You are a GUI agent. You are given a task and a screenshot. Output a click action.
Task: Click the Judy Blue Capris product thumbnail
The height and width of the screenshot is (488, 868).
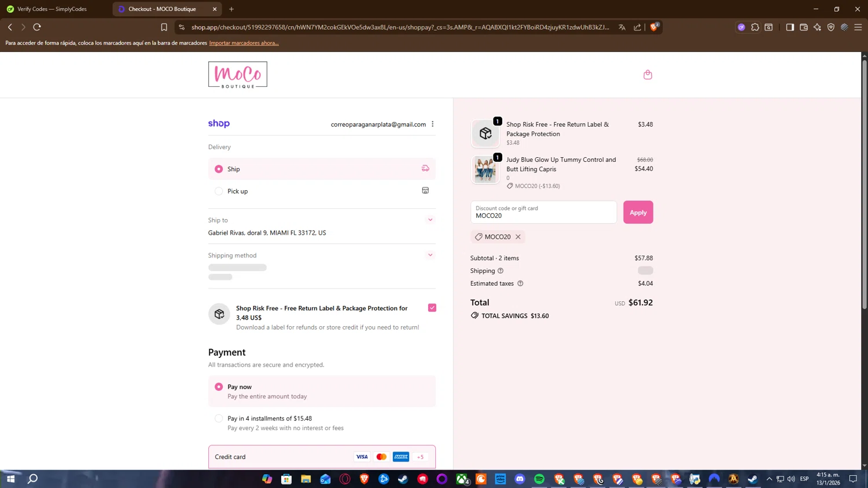click(x=485, y=169)
